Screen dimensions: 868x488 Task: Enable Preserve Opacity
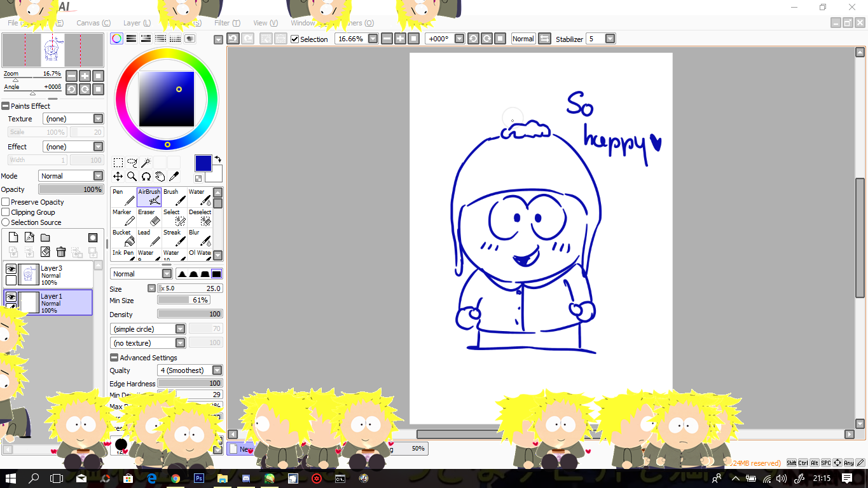pos(5,201)
